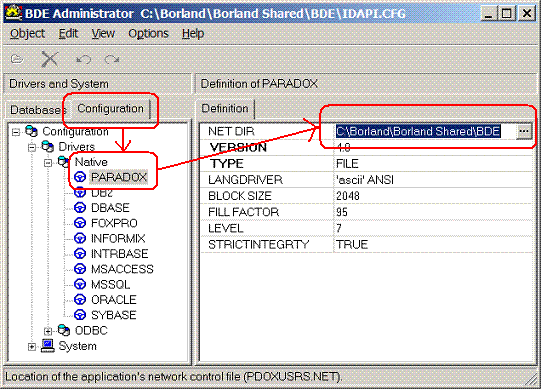Screen dimensions: 541x389
Task: Select the INTRBASE driver
Action: 119,254
